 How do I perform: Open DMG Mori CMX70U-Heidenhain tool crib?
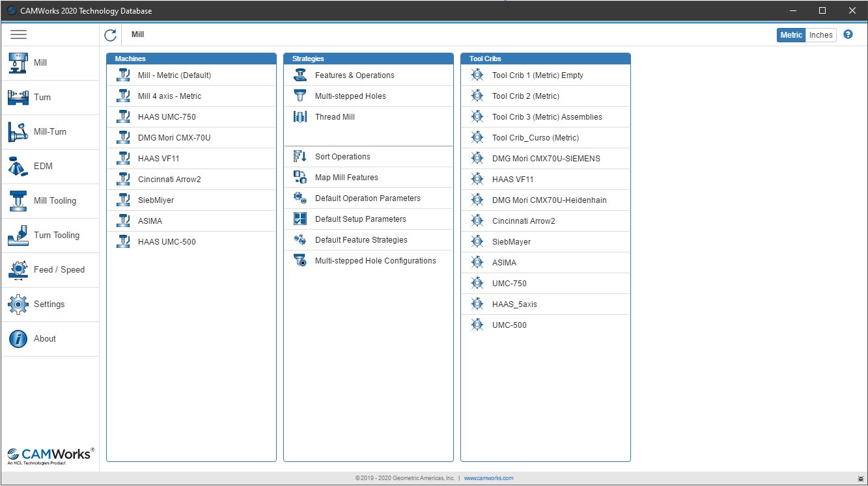(546, 200)
